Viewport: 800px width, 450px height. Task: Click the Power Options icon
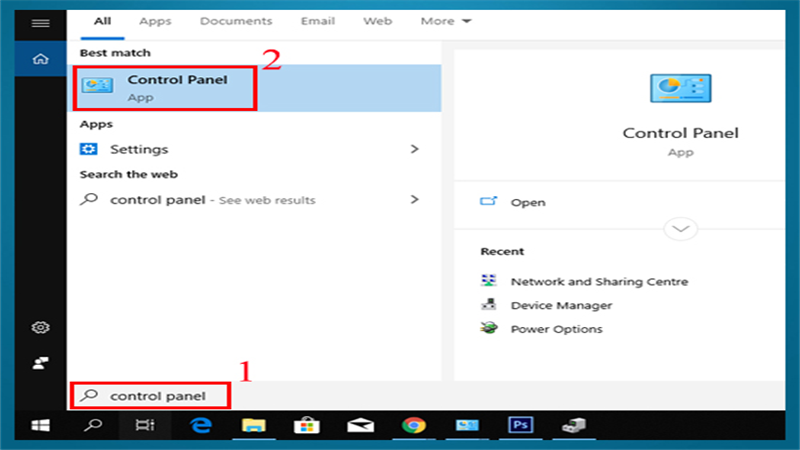coord(488,328)
